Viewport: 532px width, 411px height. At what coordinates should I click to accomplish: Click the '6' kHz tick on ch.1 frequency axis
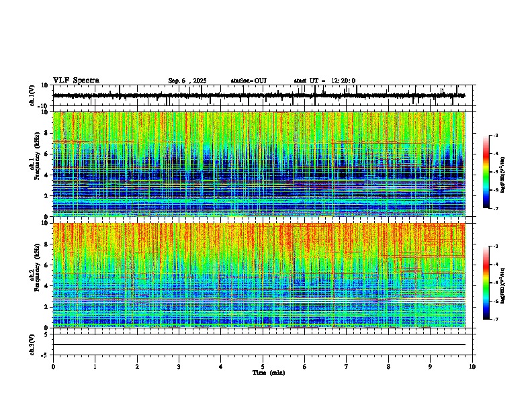[x=47, y=154]
